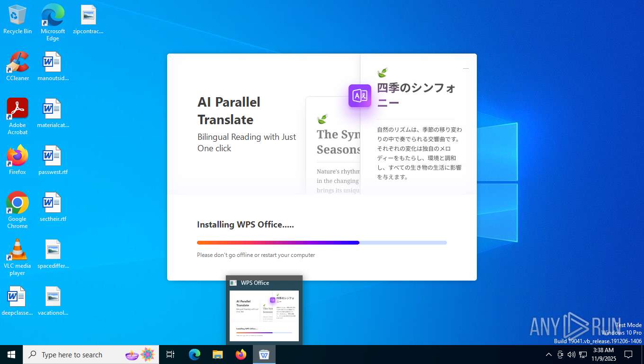The height and width of the screenshot is (364, 644).
Task: Open the notification center icon
Action: point(628,355)
